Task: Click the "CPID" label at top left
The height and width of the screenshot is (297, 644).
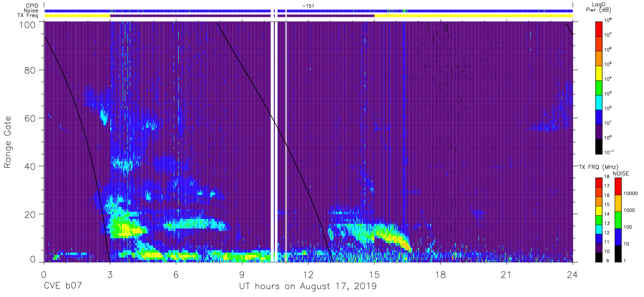Action: (x=32, y=5)
